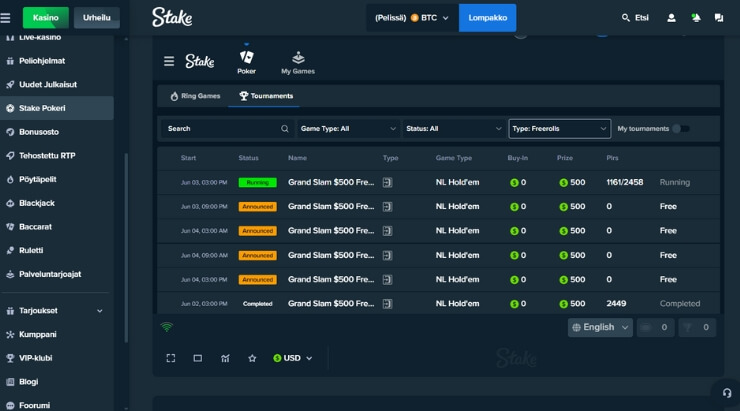This screenshot has height=411, width=740.
Task: Click the tournament Search input field
Action: (x=227, y=128)
